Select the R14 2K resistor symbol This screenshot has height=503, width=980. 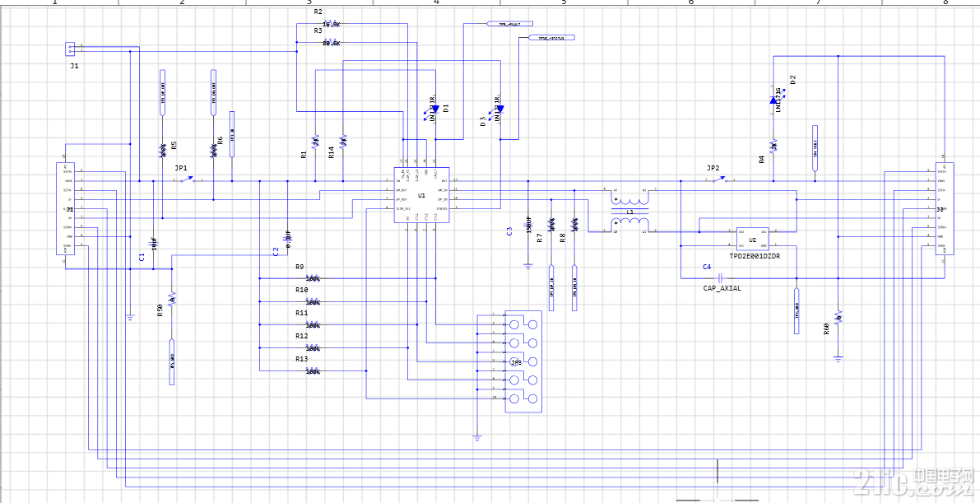[343, 141]
